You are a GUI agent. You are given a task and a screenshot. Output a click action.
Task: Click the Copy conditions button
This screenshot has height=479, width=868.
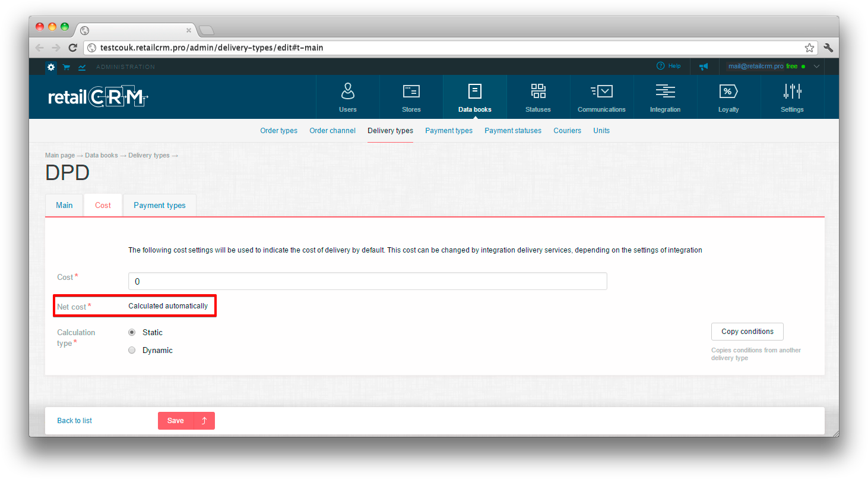747,332
